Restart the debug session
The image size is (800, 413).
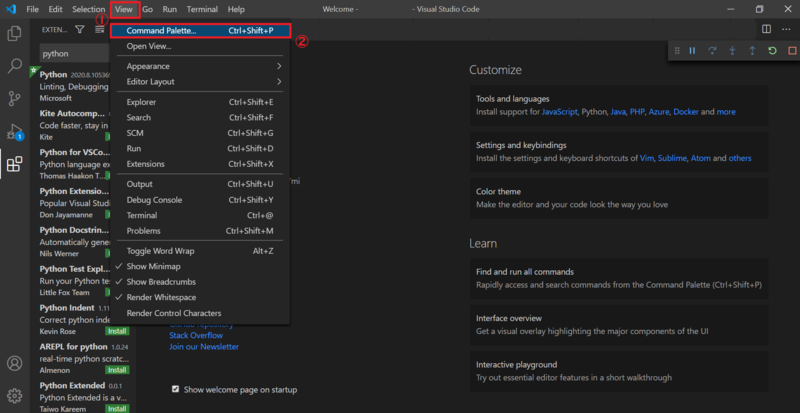772,51
